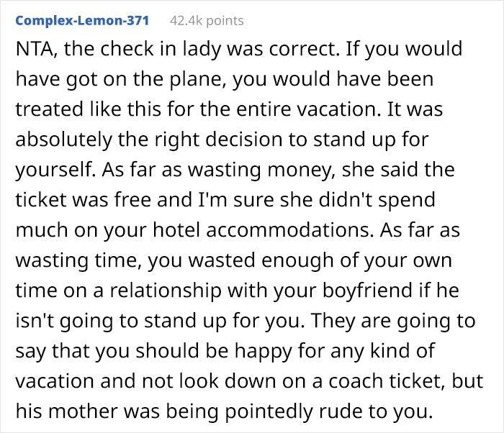Click the line starting 'wasting time, you wasted'
The height and width of the screenshot is (433, 504).
[x=234, y=260]
